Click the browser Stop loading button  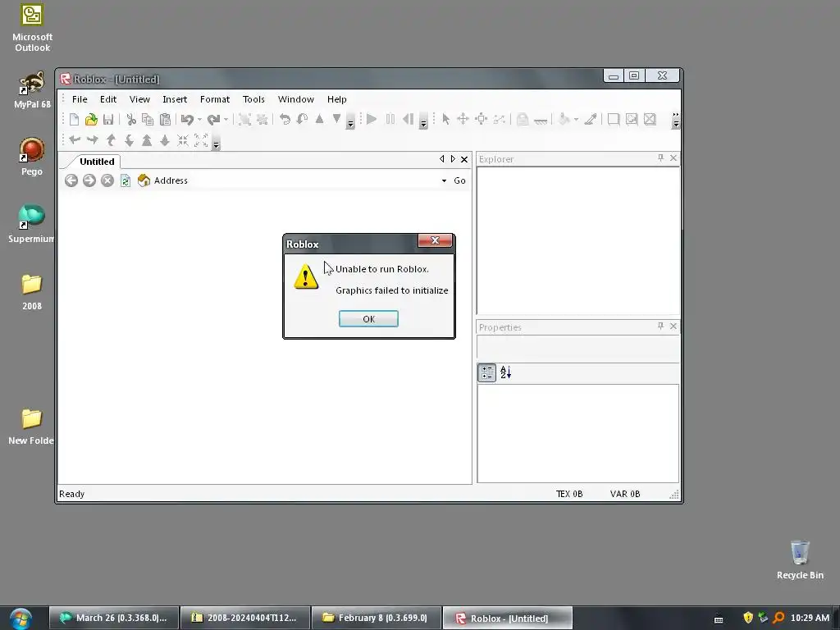[107, 180]
